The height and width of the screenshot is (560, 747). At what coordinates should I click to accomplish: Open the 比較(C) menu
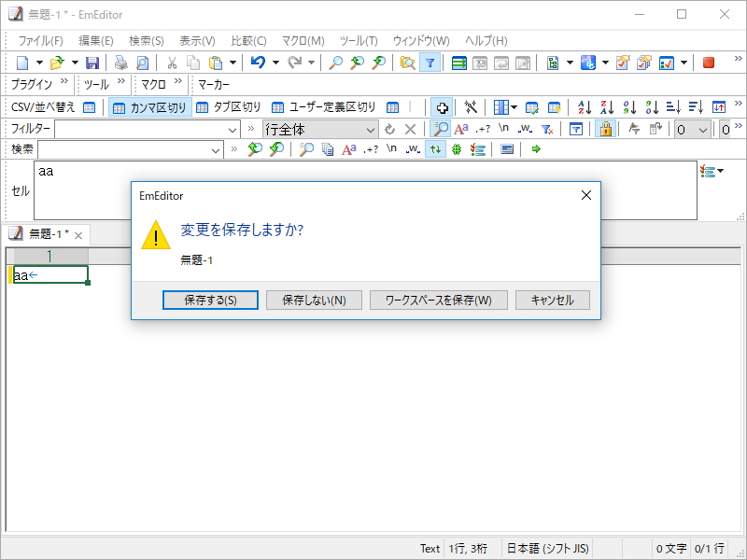(x=248, y=41)
